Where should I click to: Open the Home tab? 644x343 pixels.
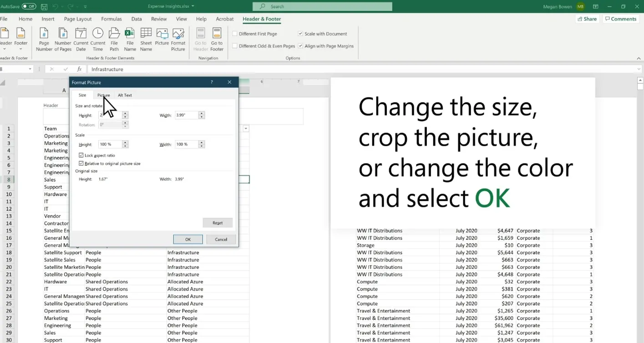25,19
